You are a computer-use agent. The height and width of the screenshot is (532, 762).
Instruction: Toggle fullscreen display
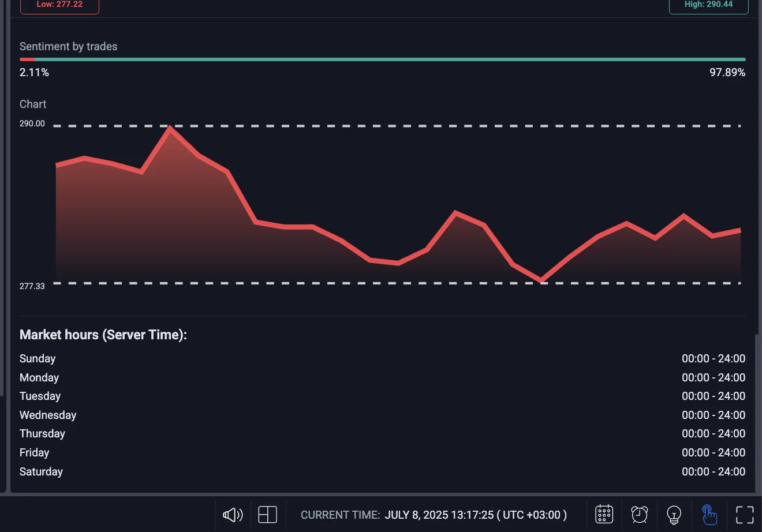tap(745, 514)
